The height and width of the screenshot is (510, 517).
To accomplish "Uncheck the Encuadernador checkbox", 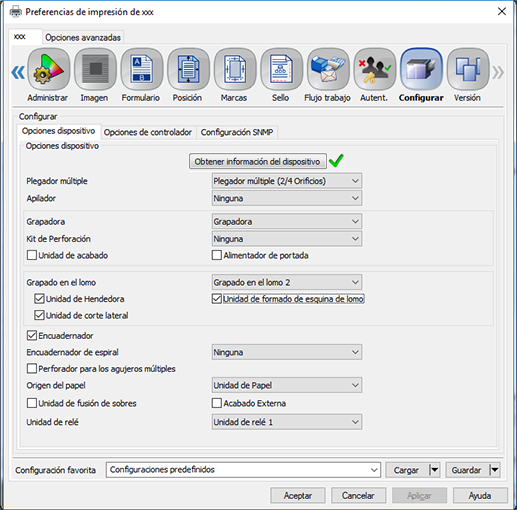I will [x=32, y=335].
